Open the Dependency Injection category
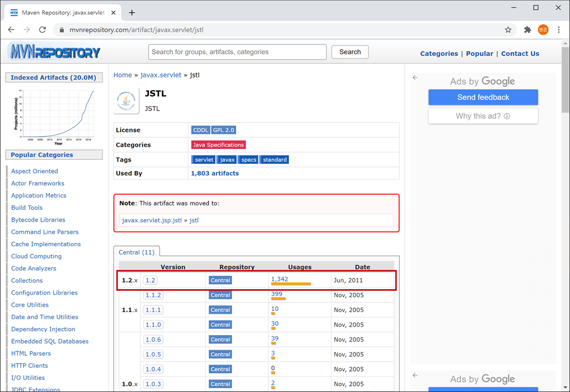570x392 pixels. coord(43,329)
